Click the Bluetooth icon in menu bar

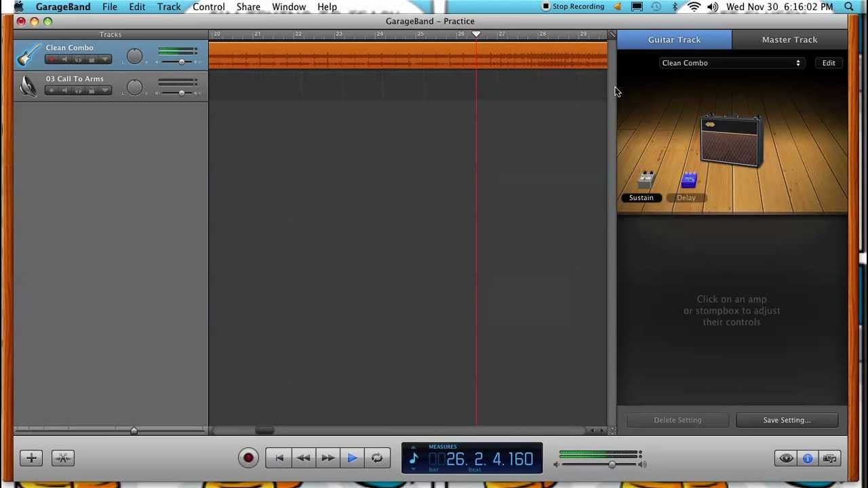[675, 7]
